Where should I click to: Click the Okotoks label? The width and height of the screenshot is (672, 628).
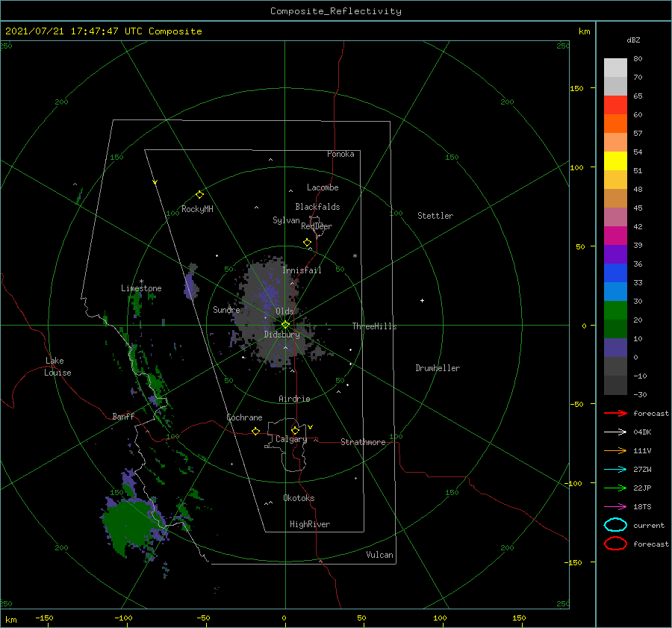pyautogui.click(x=299, y=498)
